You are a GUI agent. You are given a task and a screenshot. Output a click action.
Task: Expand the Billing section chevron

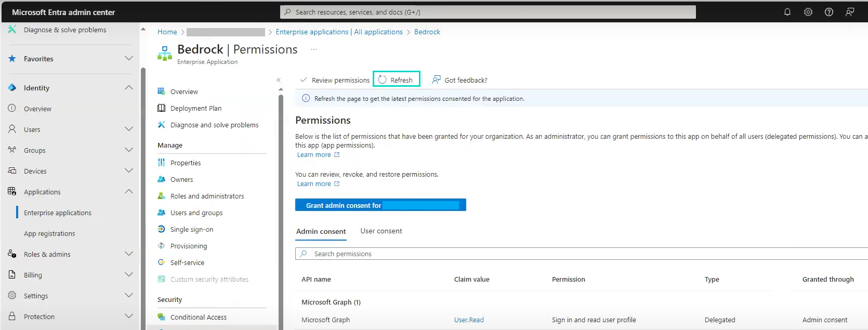[129, 275]
